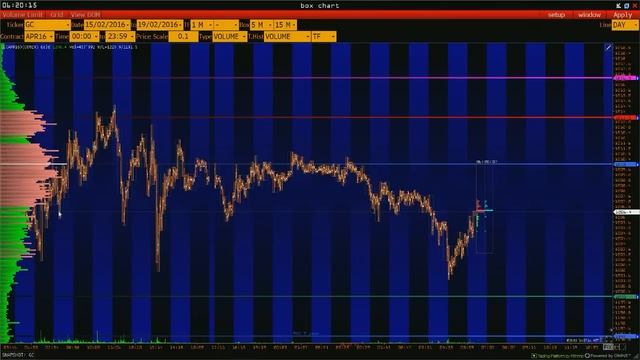
Task: Close the box chart window
Action: pyautogui.click(x=635, y=5)
